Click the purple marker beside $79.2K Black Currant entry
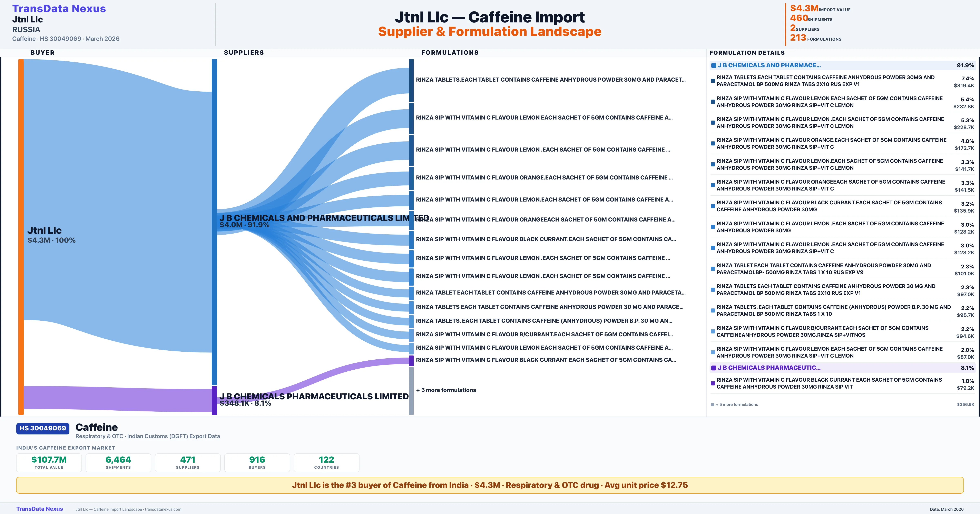The image size is (980, 514). [x=713, y=383]
